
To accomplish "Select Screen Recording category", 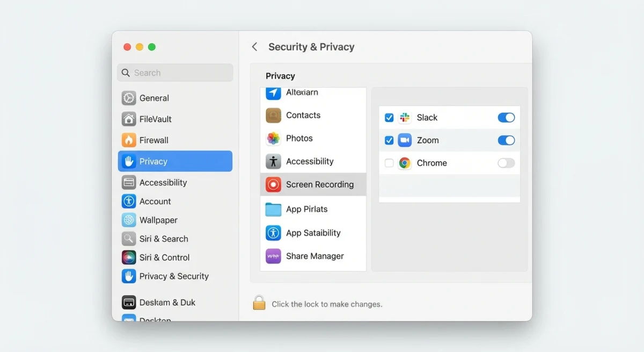I will pos(313,184).
